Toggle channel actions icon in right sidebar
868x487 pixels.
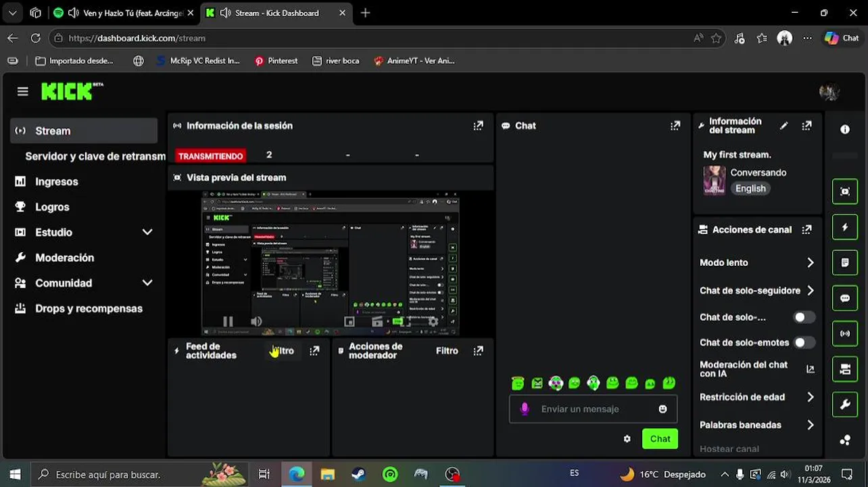click(x=845, y=369)
